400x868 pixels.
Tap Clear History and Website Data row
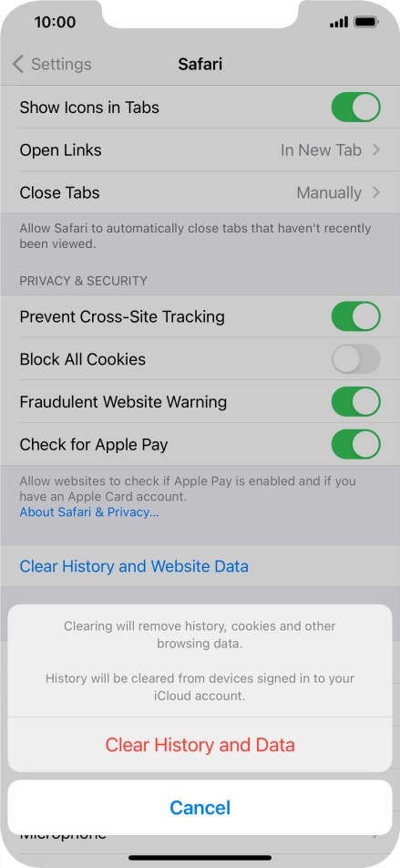(200, 566)
